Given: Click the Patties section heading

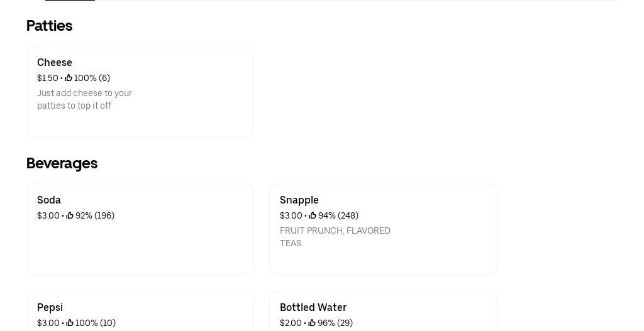Looking at the screenshot, I should coord(50,26).
